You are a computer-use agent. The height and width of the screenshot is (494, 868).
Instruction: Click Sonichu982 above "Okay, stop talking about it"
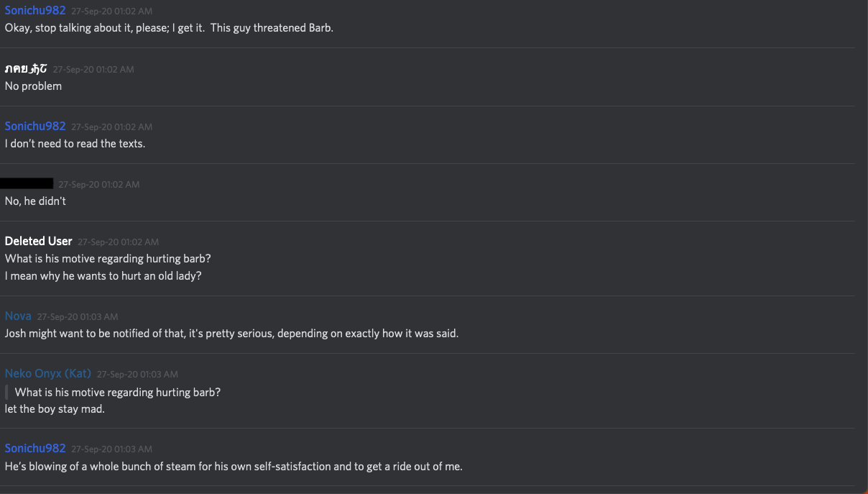click(35, 11)
